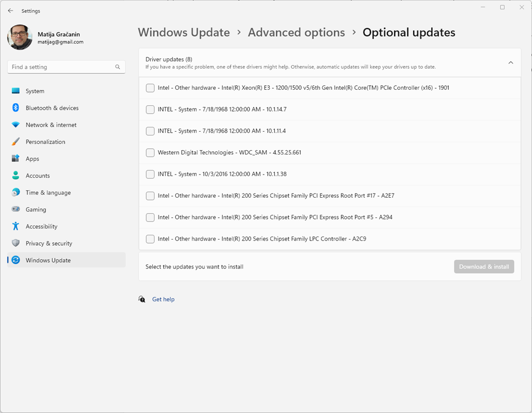Click the Privacy & security shield icon
This screenshot has height=413, width=532.
tap(15, 243)
